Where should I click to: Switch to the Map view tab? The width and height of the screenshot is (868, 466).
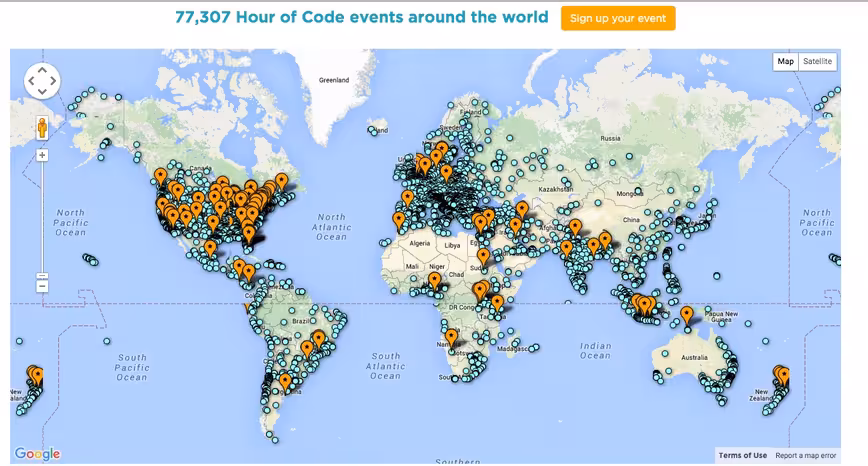click(x=785, y=61)
